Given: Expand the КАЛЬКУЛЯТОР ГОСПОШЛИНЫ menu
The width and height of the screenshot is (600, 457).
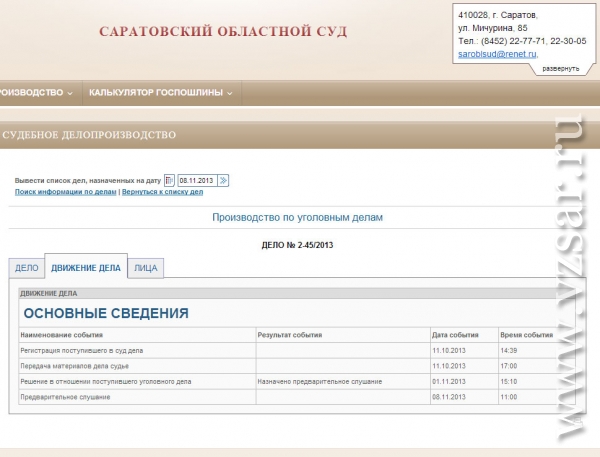Looking at the screenshot, I should click(x=160, y=93).
